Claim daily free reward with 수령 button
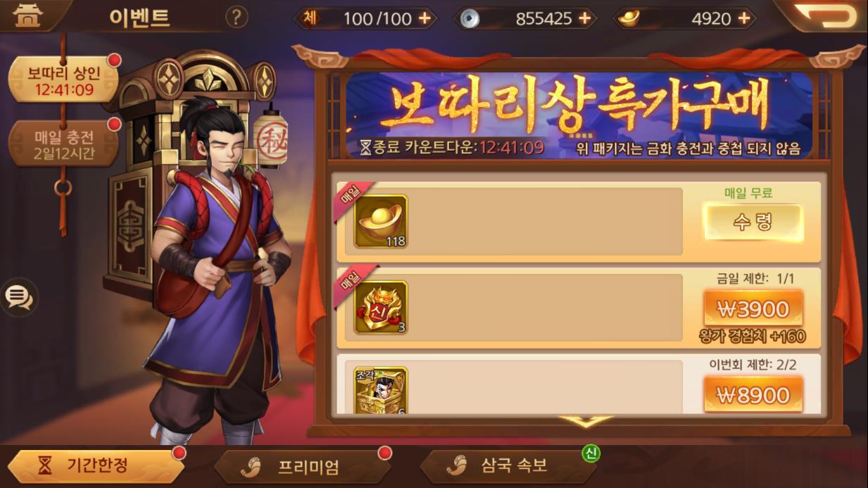Image resolution: width=868 pixels, height=488 pixels. point(753,223)
